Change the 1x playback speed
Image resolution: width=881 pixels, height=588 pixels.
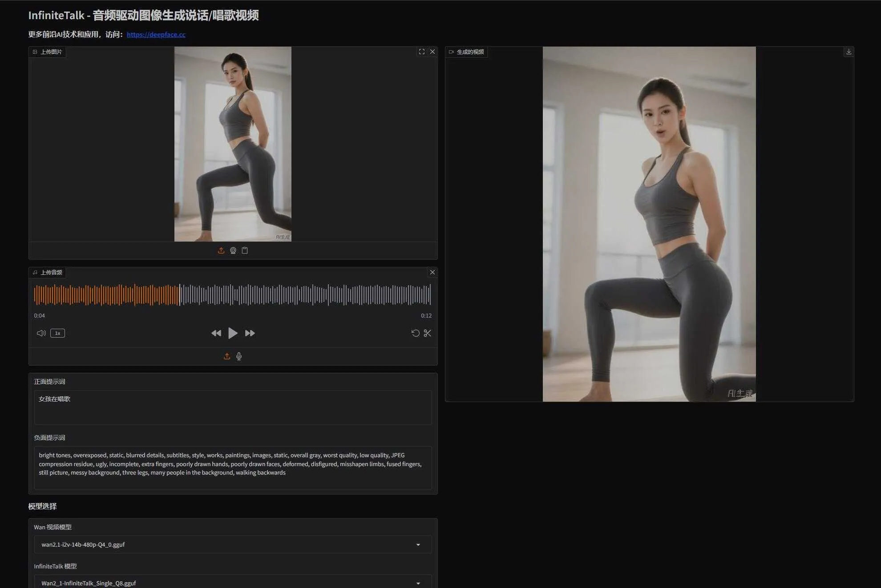[57, 333]
